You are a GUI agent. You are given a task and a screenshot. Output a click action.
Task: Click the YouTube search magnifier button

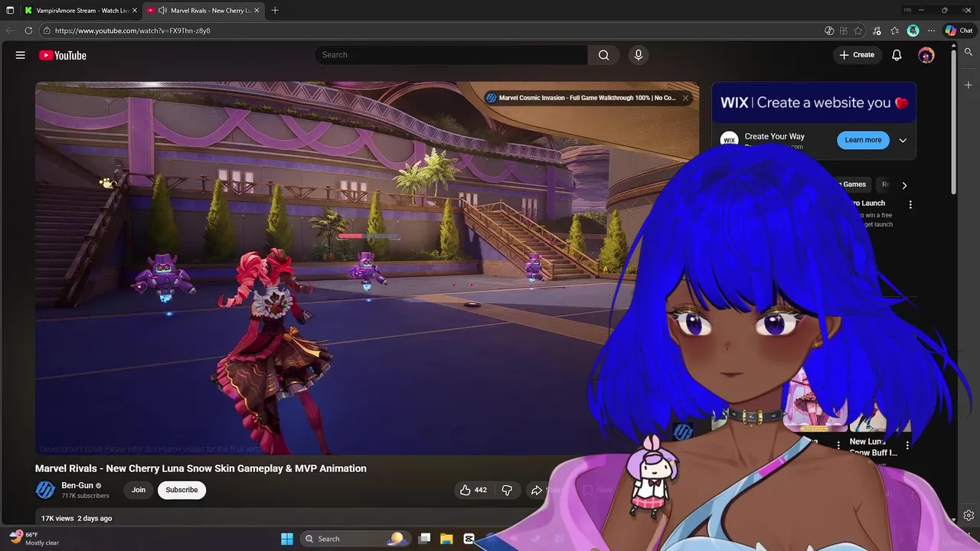(603, 55)
